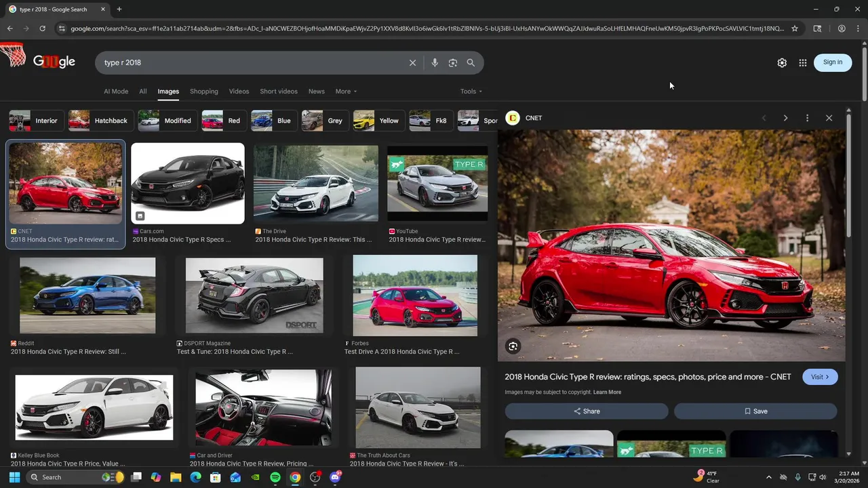
Task: Click the magnifying glass search button
Action: point(471,62)
